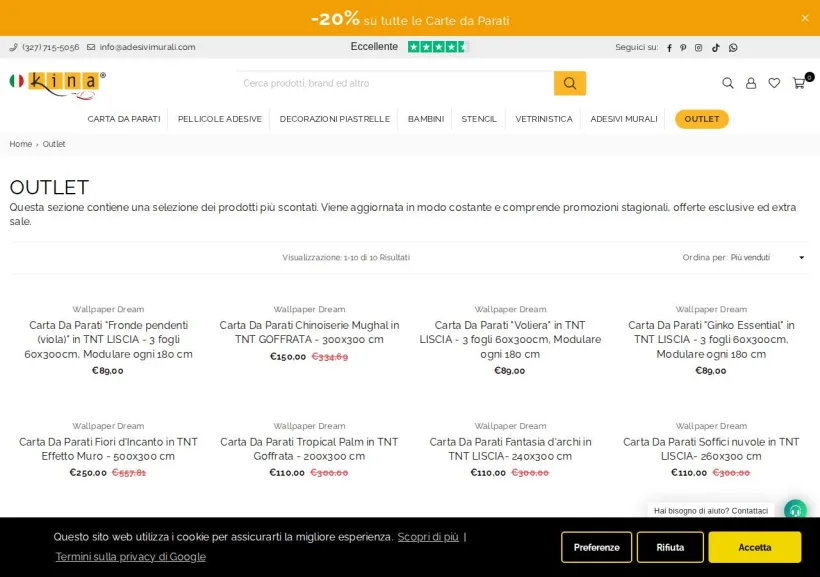Click the Rifiuta cookie button

pos(670,547)
